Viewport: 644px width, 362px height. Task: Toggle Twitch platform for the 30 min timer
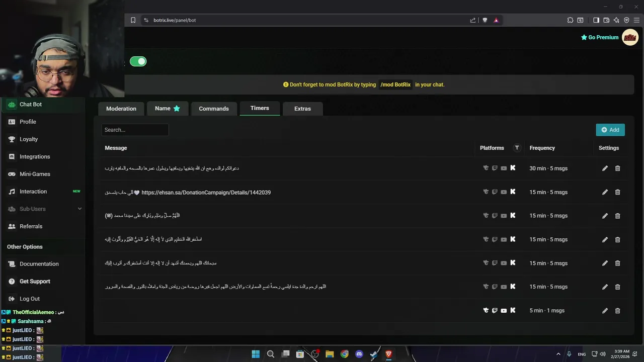pyautogui.click(x=495, y=168)
